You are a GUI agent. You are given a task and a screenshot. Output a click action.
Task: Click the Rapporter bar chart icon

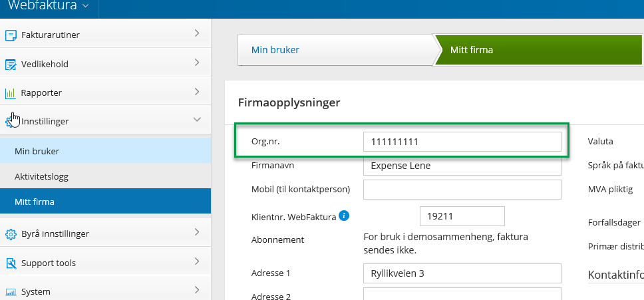coord(11,93)
